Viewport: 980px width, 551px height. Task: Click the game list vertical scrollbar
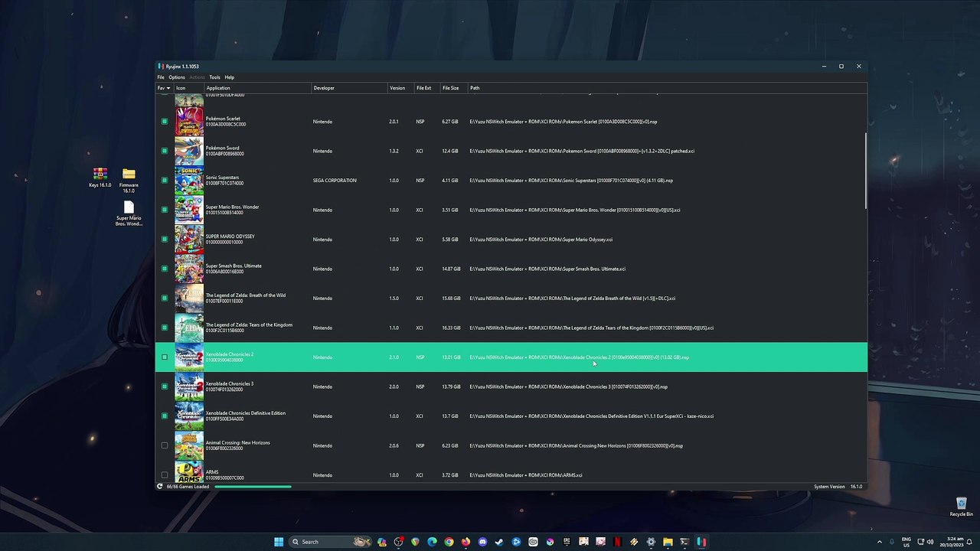coord(866,170)
